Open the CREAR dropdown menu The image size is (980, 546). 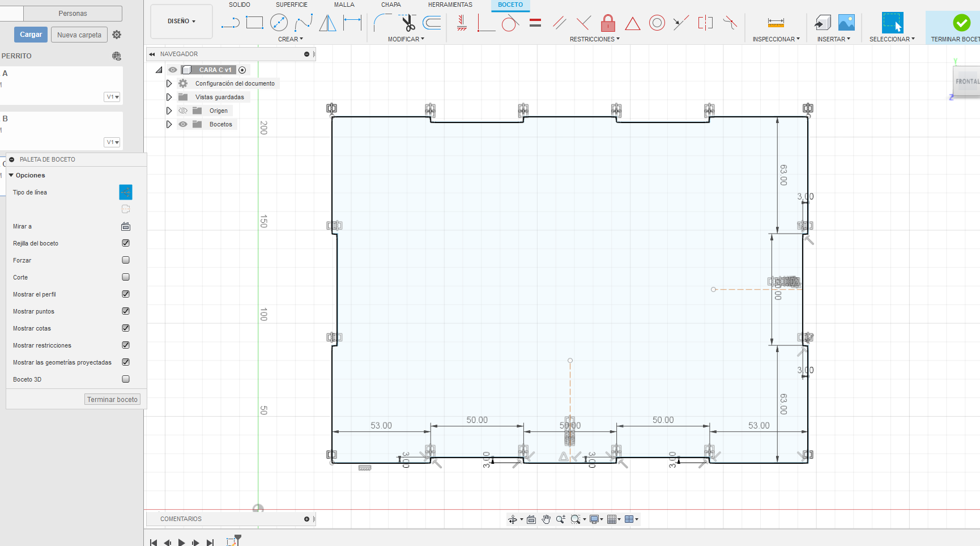(x=291, y=39)
